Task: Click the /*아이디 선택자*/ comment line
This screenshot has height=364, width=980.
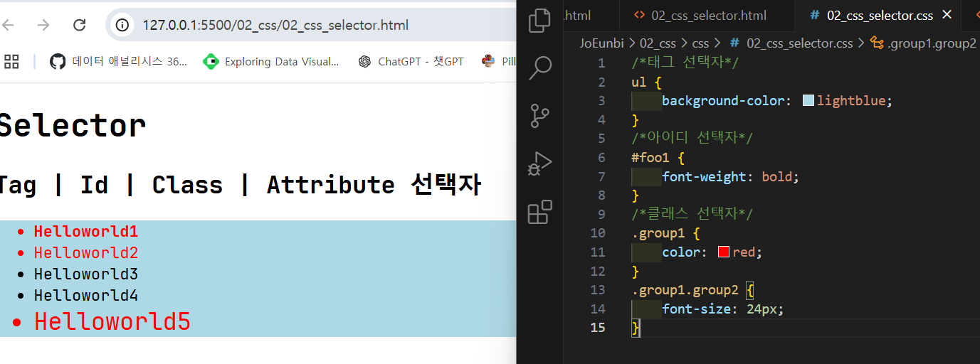Action: coord(692,138)
